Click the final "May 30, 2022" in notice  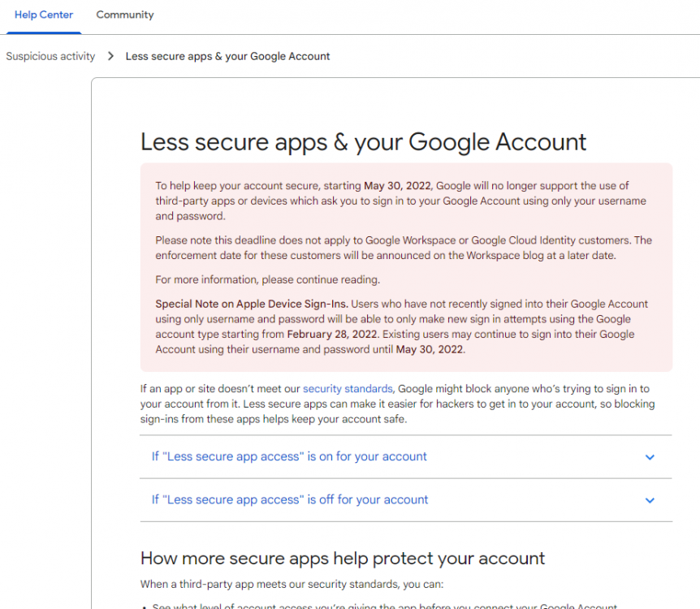(430, 349)
